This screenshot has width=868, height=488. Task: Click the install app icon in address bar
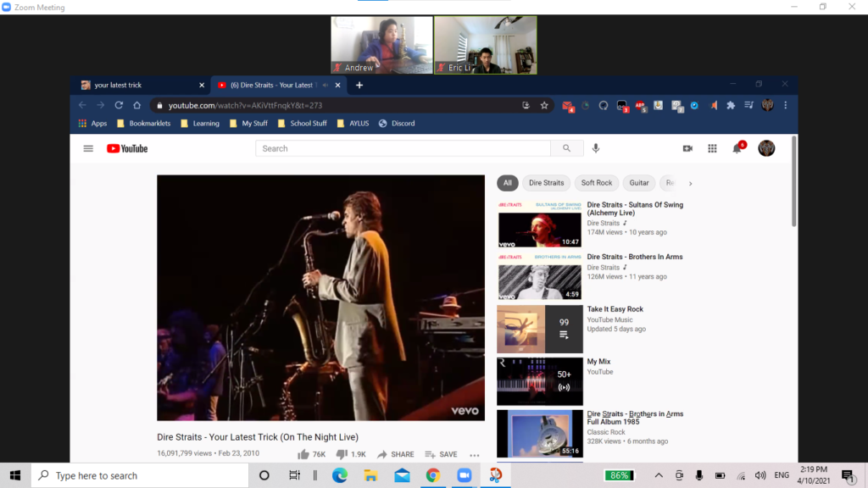(526, 105)
